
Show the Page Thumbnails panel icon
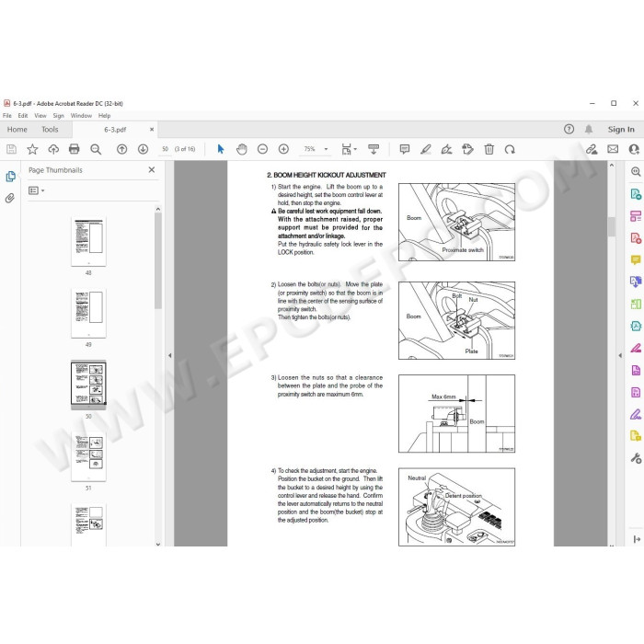click(10, 177)
